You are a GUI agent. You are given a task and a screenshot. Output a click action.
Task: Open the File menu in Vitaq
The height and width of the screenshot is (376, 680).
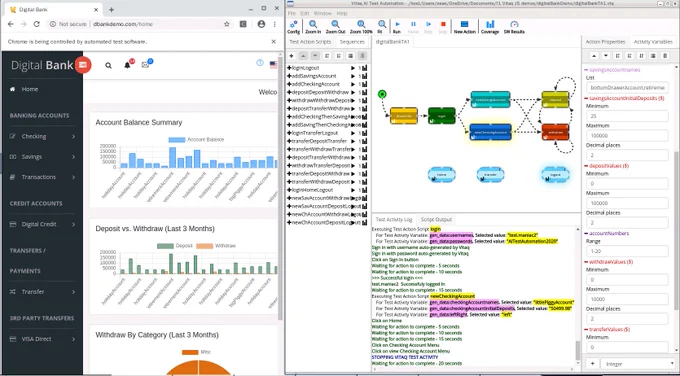click(x=292, y=13)
